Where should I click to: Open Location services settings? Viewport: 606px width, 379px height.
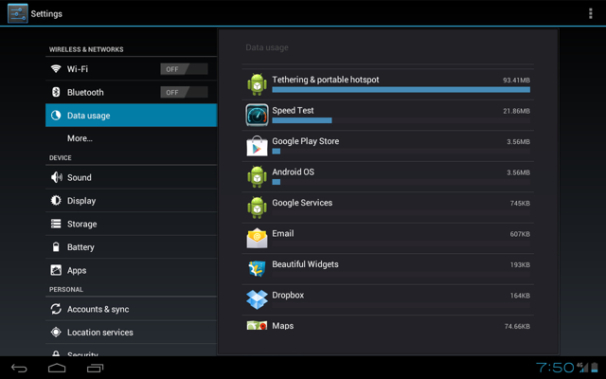131,332
